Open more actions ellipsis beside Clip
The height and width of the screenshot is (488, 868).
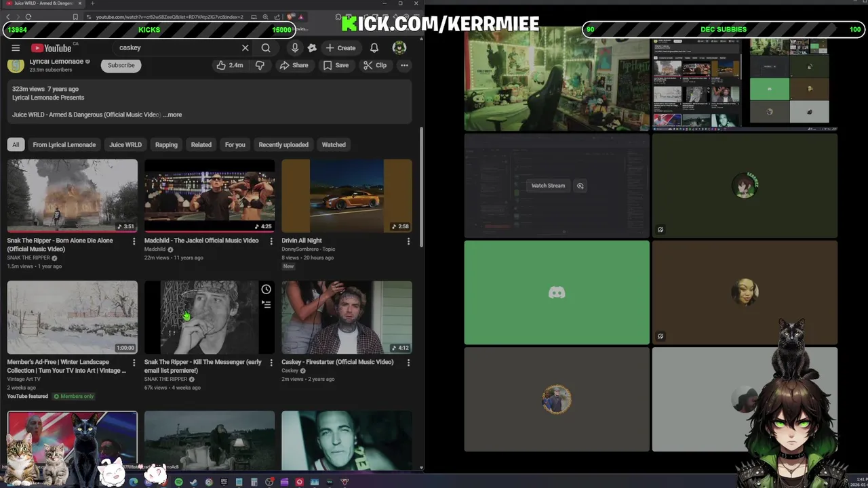click(x=404, y=65)
